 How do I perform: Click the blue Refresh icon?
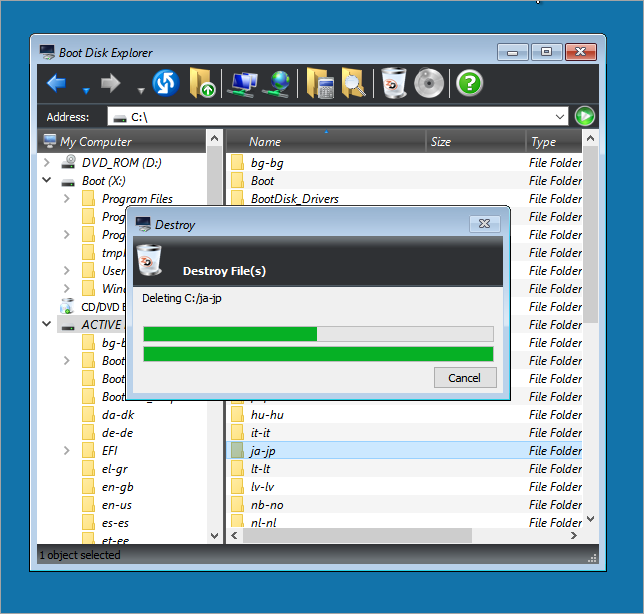[166, 83]
